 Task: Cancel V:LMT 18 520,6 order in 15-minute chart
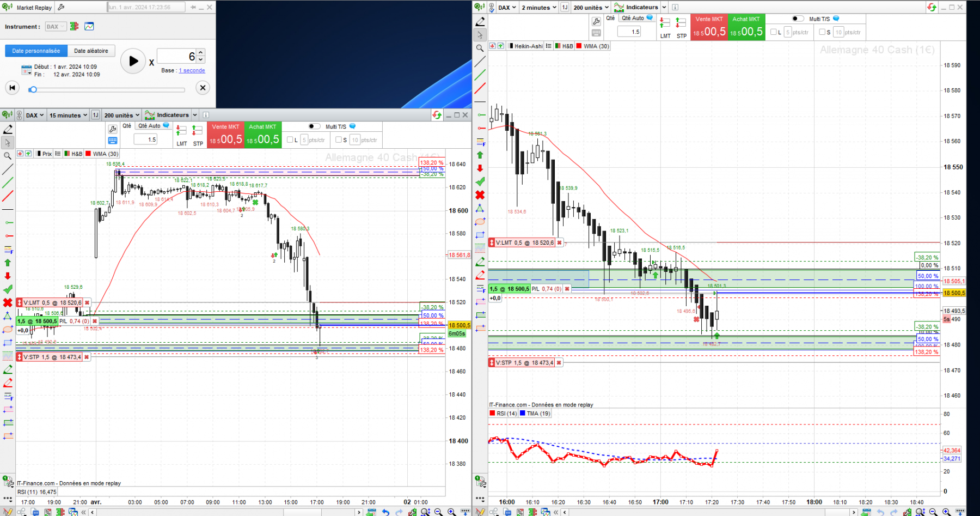87,302
